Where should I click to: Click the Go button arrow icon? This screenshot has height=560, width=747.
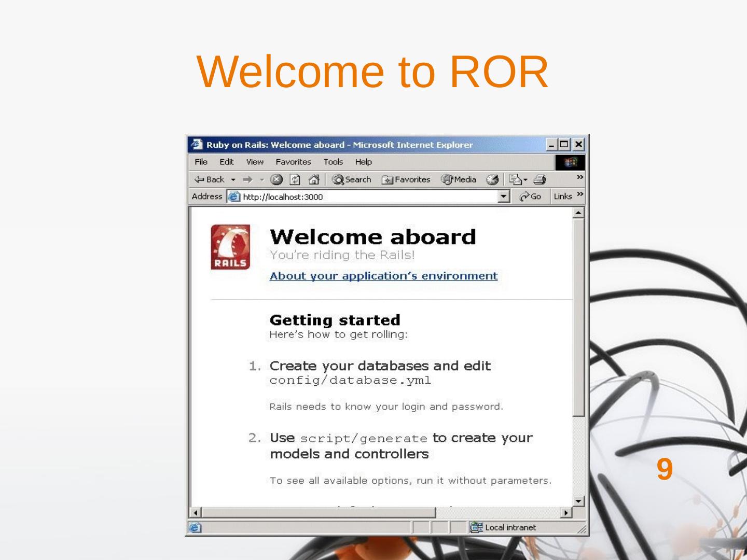(x=524, y=196)
